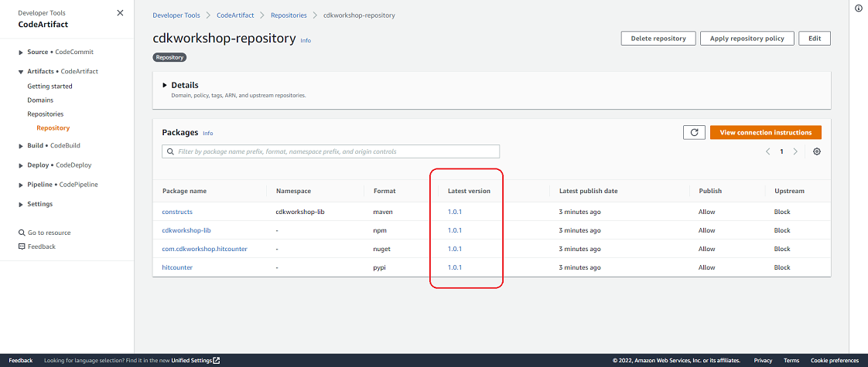This screenshot has width=868, height=367.
Task: Collapse Artifacts CodeArtifact menu
Action: point(59,71)
